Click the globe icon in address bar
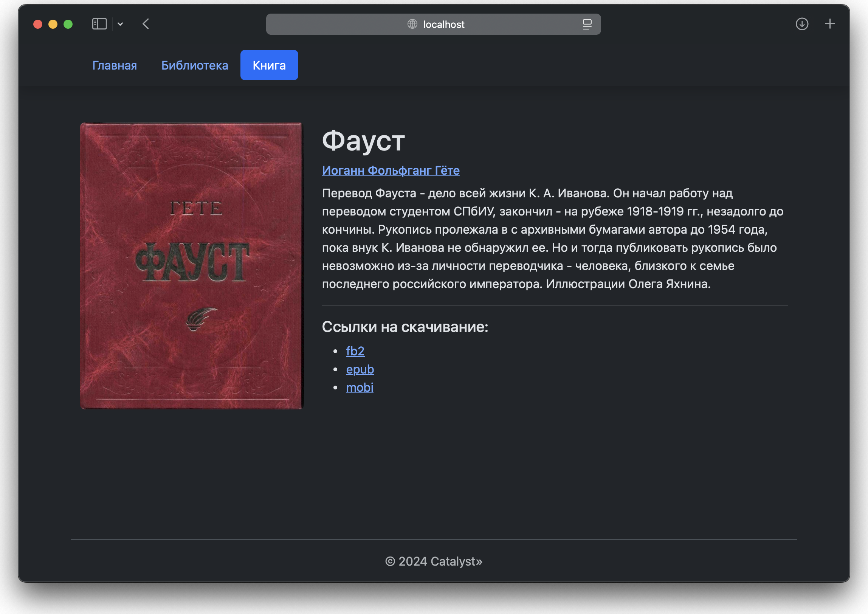 click(x=412, y=24)
